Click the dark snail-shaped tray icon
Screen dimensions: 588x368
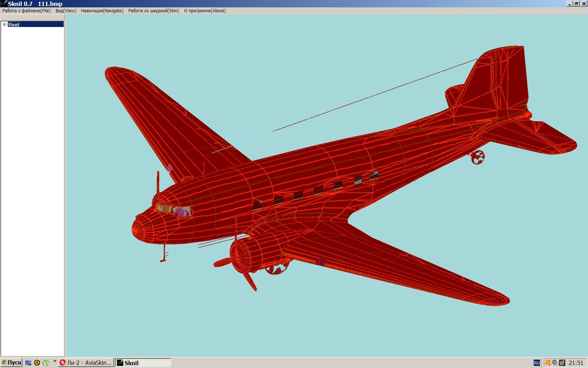coord(562,363)
